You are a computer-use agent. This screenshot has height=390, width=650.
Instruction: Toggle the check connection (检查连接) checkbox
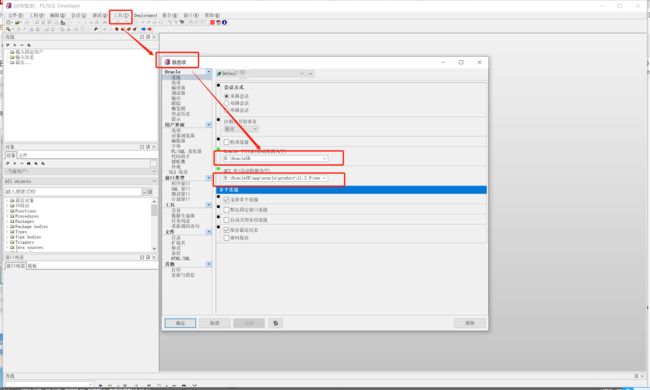[x=227, y=142]
